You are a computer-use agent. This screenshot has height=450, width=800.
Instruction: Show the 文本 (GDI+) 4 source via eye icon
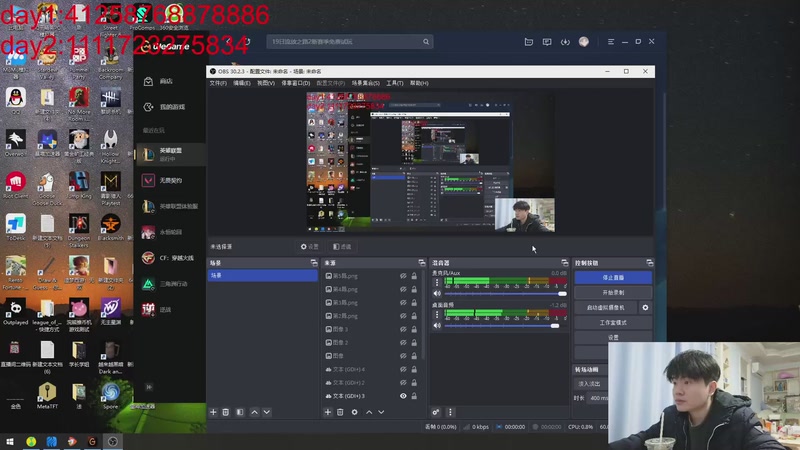pyautogui.click(x=403, y=369)
